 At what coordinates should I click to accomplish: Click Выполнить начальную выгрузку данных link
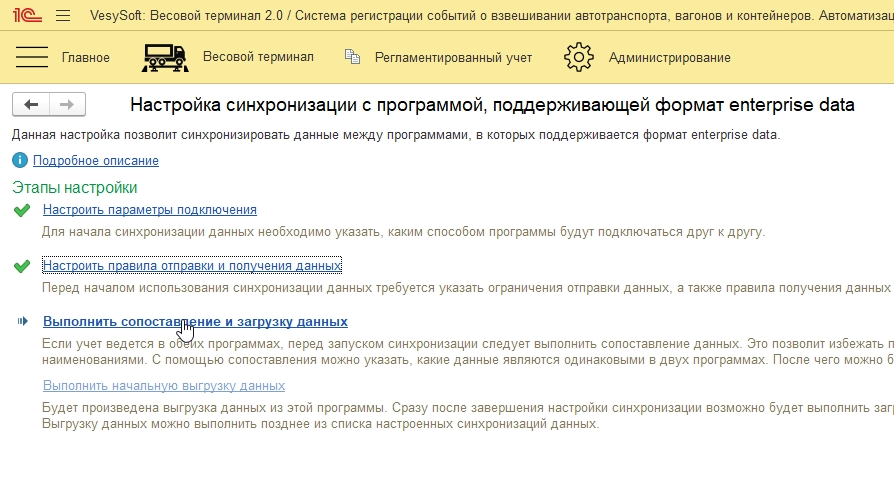click(164, 386)
